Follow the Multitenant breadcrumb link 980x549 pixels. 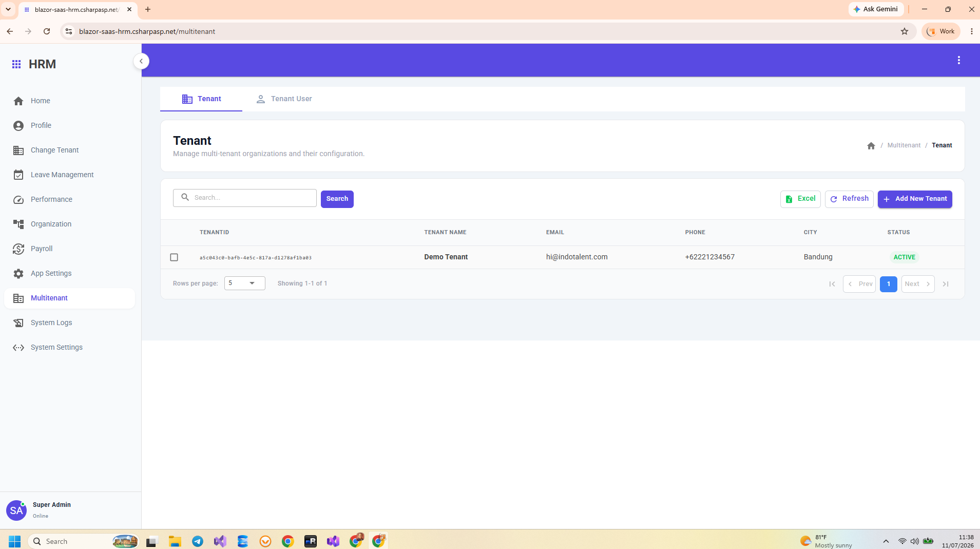[x=904, y=146]
